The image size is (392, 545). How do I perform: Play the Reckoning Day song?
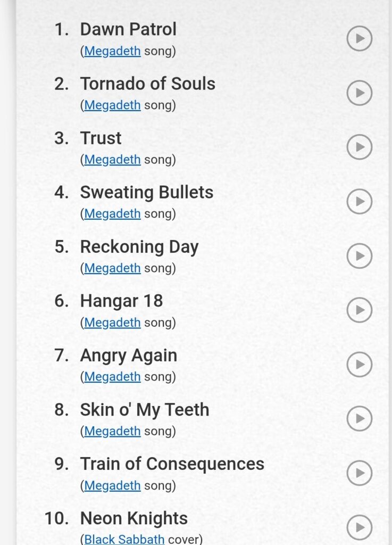pyautogui.click(x=360, y=256)
